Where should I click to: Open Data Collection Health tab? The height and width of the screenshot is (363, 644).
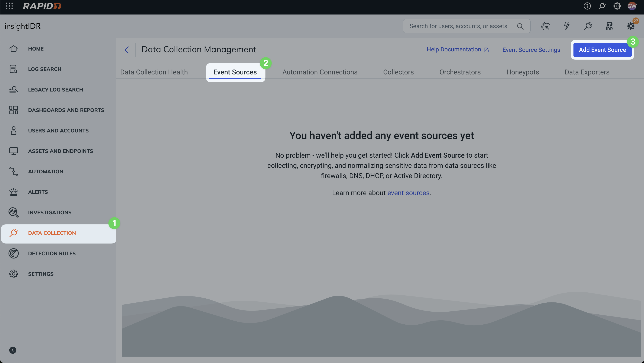(154, 72)
